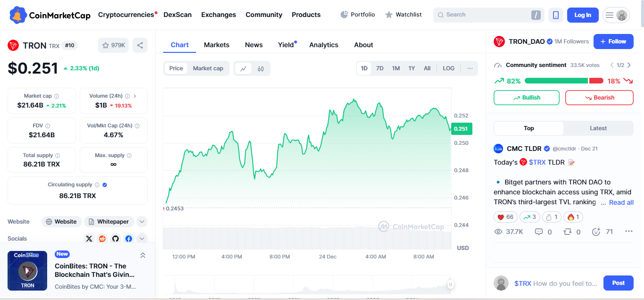Click the Log In button
The height and width of the screenshot is (300, 644).
coord(583,15)
